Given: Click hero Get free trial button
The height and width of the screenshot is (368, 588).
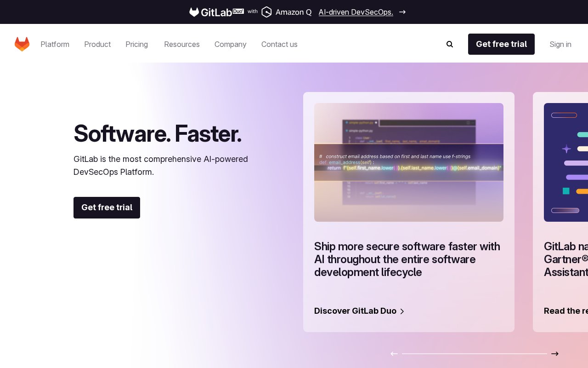Looking at the screenshot, I should coord(107,207).
